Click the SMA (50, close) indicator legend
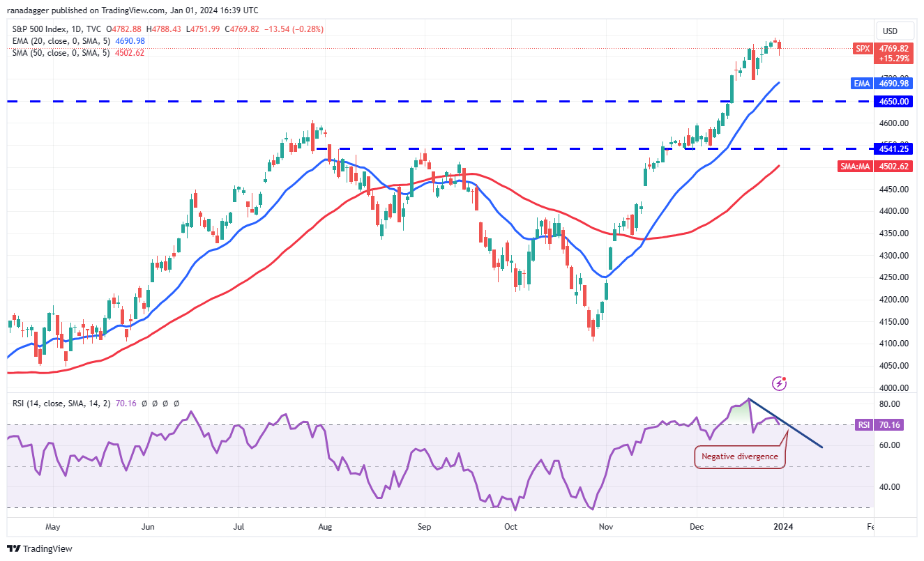 tap(61, 53)
